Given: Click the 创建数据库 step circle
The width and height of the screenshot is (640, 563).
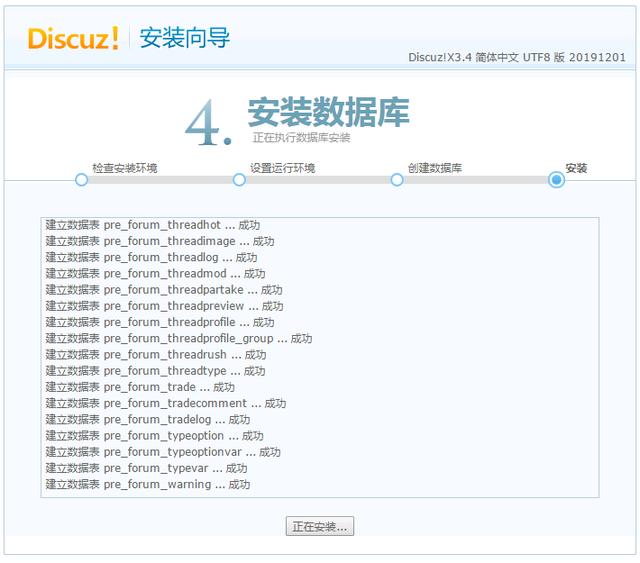Looking at the screenshot, I should tap(397, 180).
